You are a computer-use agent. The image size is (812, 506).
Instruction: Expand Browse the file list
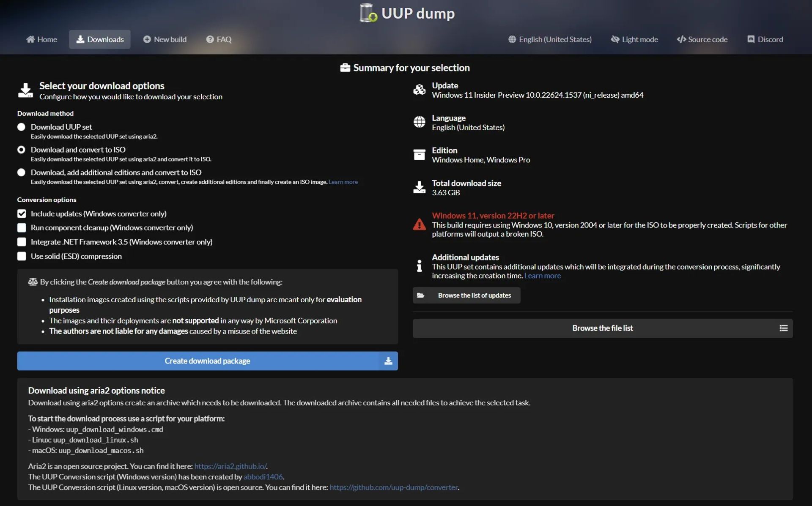tap(602, 328)
